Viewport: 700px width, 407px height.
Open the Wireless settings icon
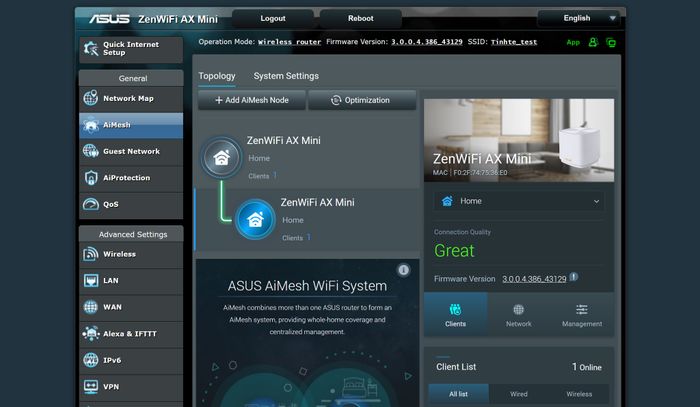coord(91,254)
